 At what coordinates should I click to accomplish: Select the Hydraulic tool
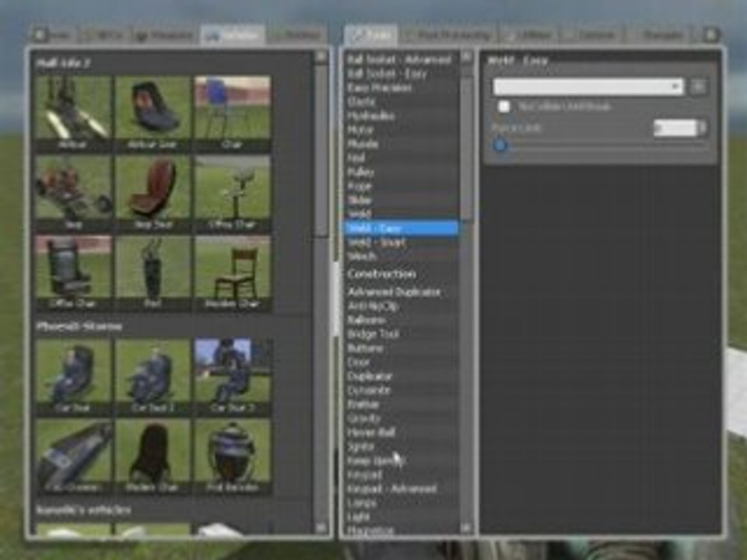pyautogui.click(x=402, y=116)
